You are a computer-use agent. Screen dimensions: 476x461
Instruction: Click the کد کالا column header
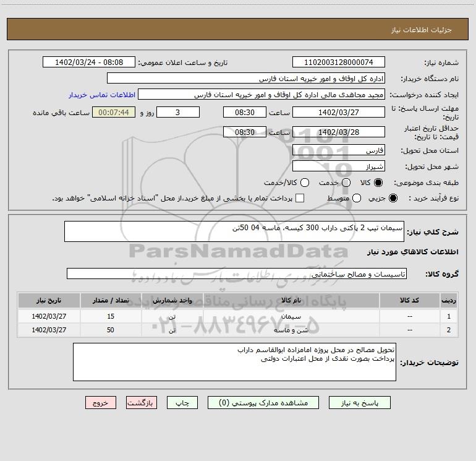[409, 301]
